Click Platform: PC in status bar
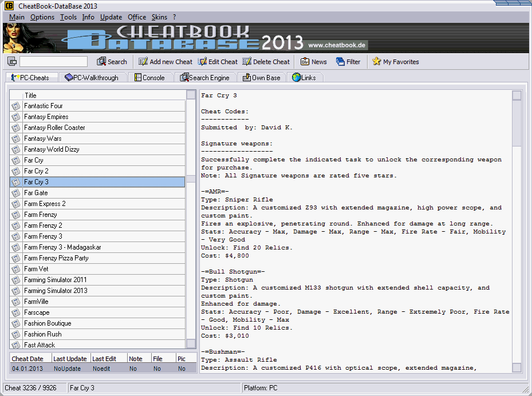Screen dimensions: 532x396 [261, 388]
